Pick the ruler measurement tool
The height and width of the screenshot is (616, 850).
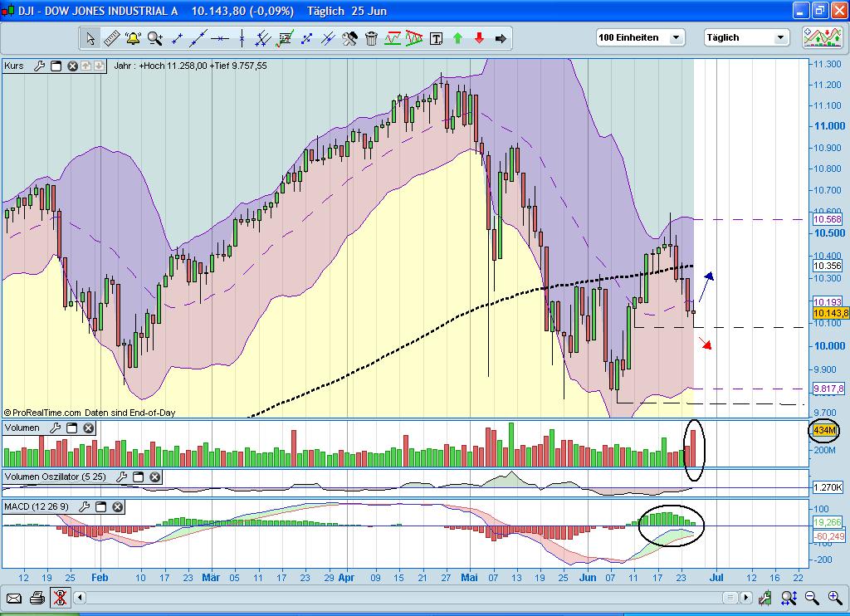(x=112, y=38)
